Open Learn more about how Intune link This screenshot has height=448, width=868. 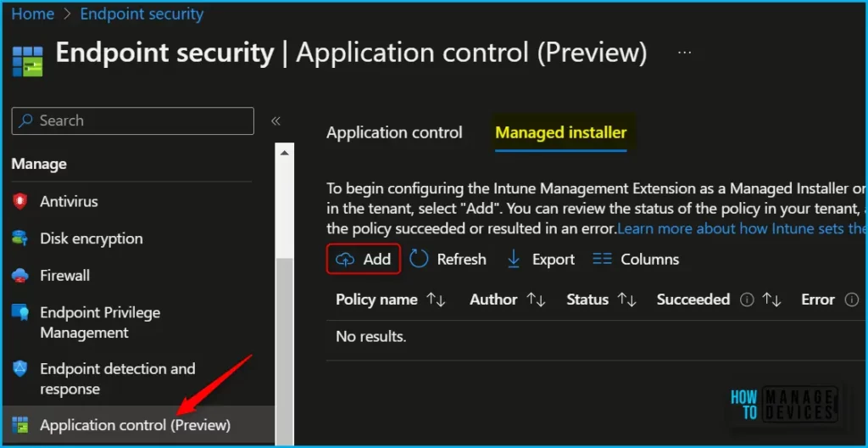point(742,228)
